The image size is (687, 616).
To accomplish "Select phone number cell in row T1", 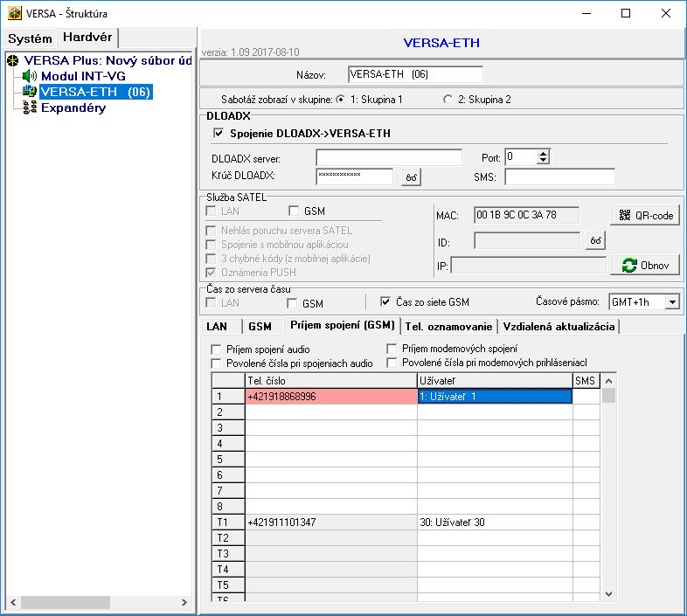I will (x=331, y=522).
